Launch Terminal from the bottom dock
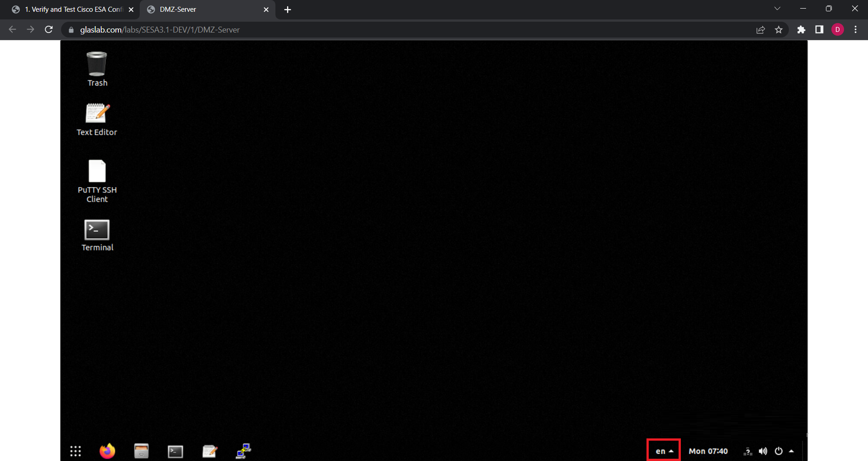868x461 pixels. pos(175,451)
